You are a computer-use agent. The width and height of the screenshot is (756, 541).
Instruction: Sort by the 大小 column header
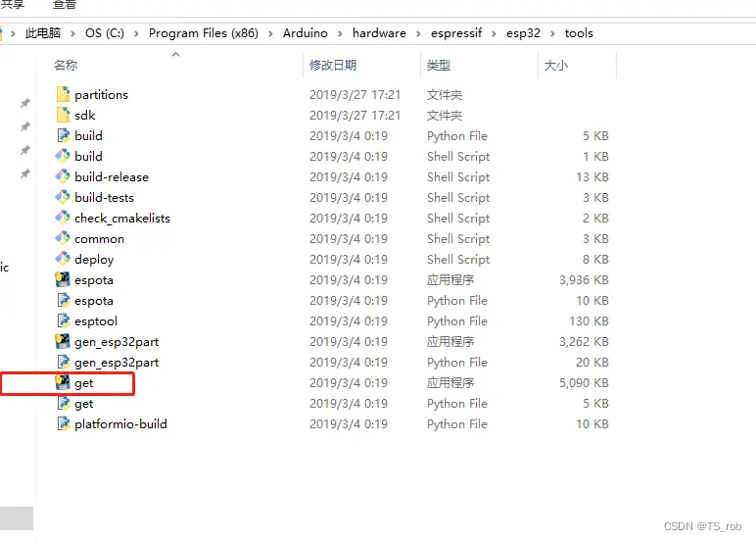coord(556,65)
